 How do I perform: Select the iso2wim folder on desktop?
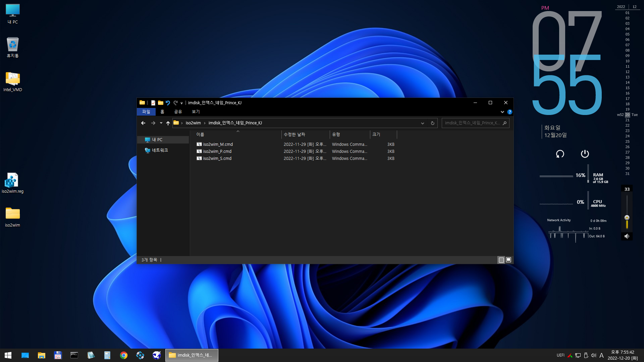click(x=13, y=217)
